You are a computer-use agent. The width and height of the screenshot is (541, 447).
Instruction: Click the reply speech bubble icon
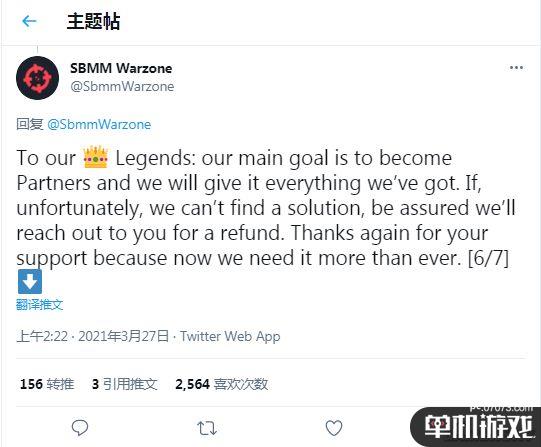[x=80, y=428]
